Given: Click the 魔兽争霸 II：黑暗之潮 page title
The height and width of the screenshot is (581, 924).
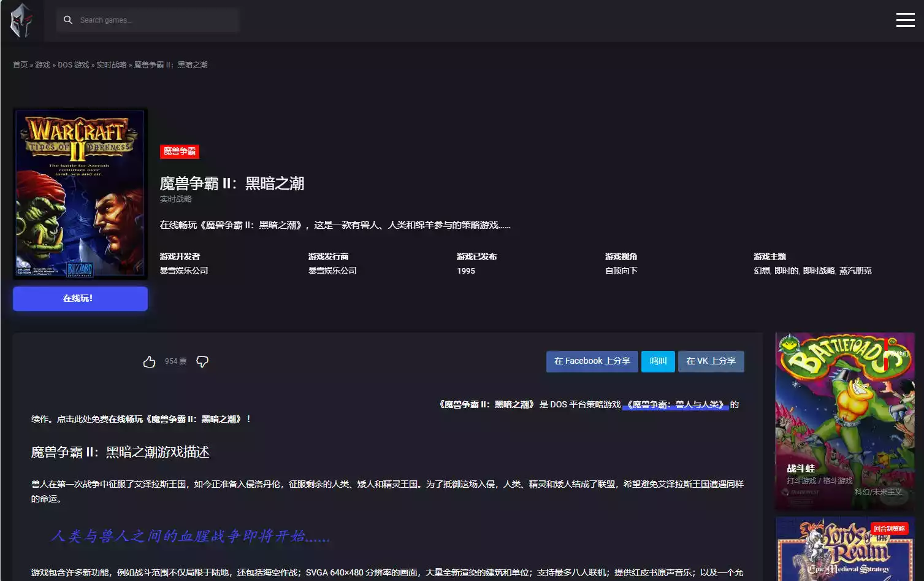Looking at the screenshot, I should 232,183.
